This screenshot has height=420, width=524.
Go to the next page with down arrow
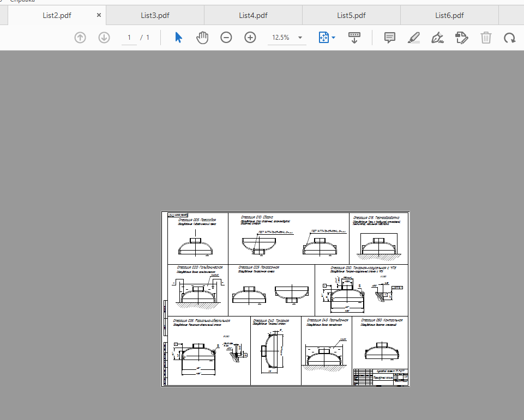click(x=104, y=38)
